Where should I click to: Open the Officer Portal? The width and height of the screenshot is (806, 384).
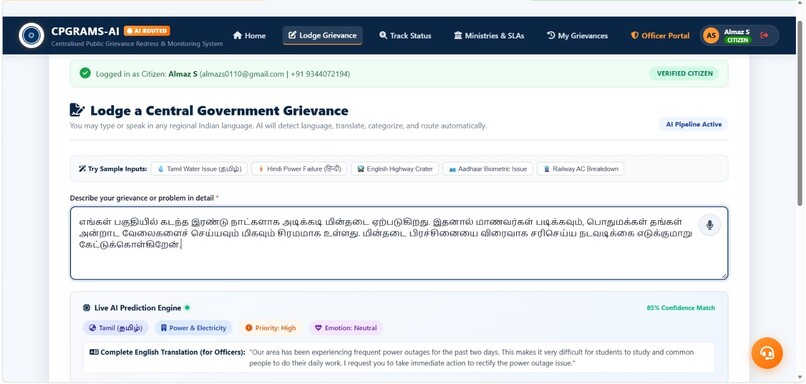[660, 35]
